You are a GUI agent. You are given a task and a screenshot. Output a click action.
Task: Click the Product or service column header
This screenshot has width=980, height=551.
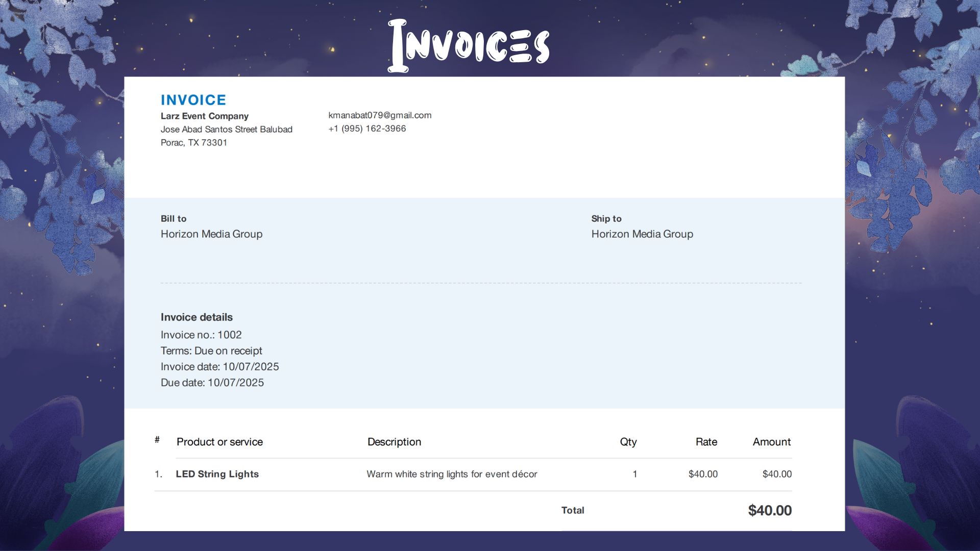coord(219,442)
